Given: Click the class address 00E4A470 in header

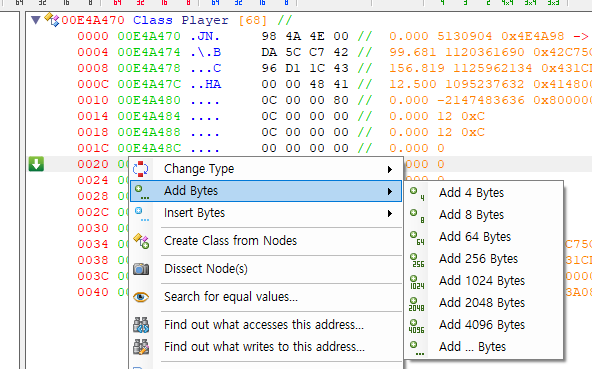Looking at the screenshot, I should [93, 20].
